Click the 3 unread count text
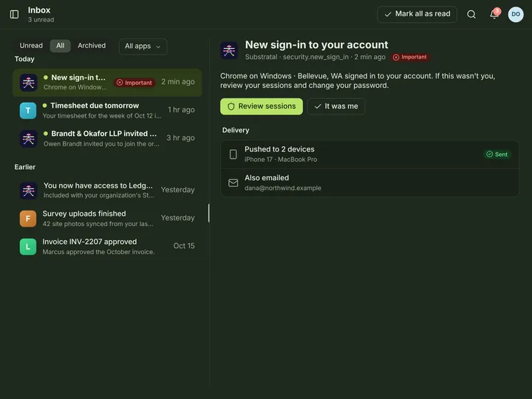The height and width of the screenshot is (399, 532). 41,20
